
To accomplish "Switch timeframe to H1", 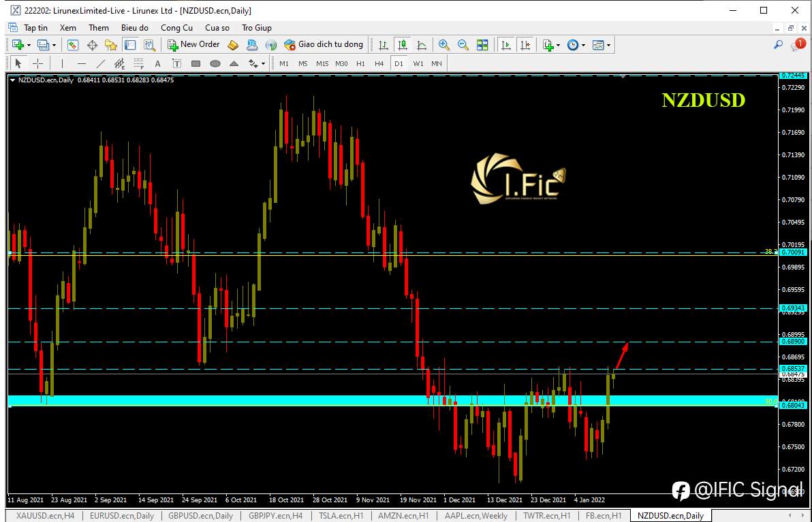I will click(360, 63).
